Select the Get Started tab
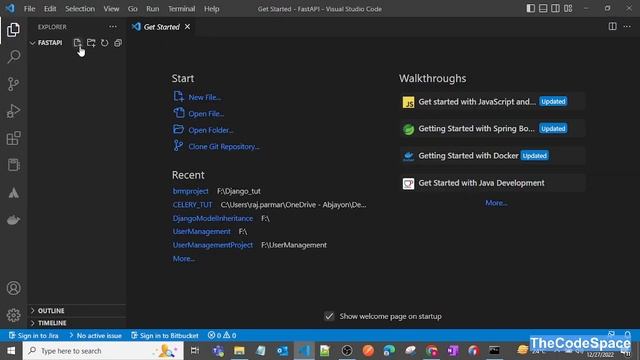The width and height of the screenshot is (640, 360). (x=162, y=27)
